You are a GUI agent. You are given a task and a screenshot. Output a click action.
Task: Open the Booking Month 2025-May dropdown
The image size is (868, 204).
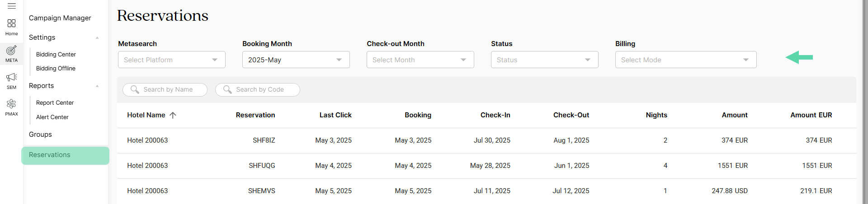(x=296, y=60)
